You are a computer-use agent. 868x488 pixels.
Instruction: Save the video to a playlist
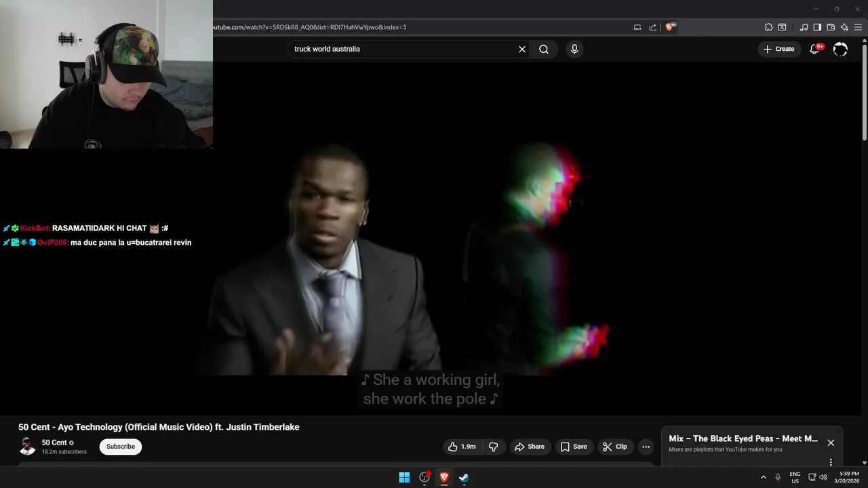574,447
